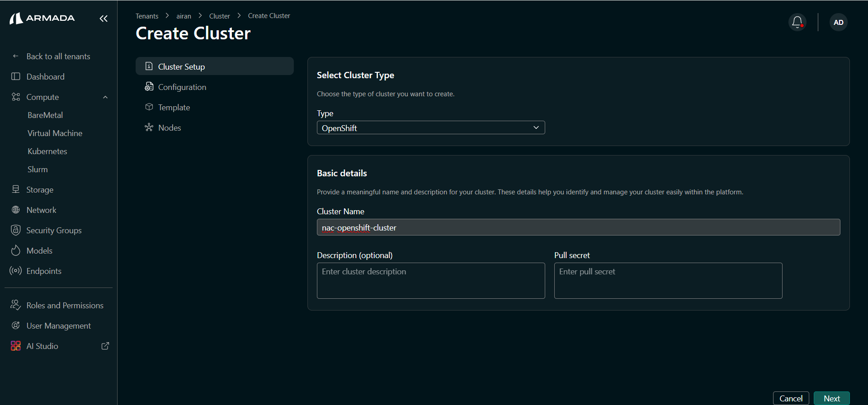Image resolution: width=868 pixels, height=405 pixels.
Task: Open the AD user avatar menu
Action: coord(838,22)
